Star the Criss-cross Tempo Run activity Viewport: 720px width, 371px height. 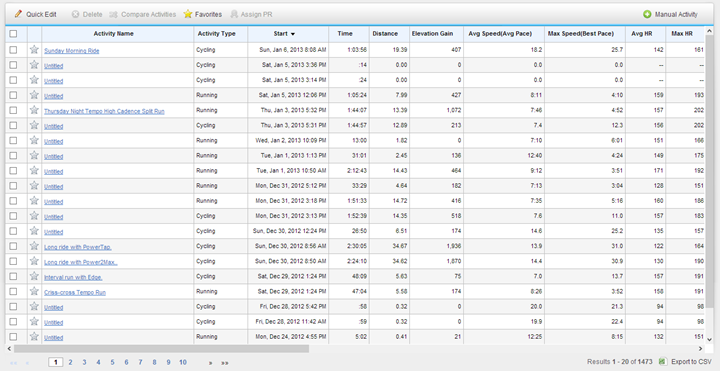coord(34,292)
